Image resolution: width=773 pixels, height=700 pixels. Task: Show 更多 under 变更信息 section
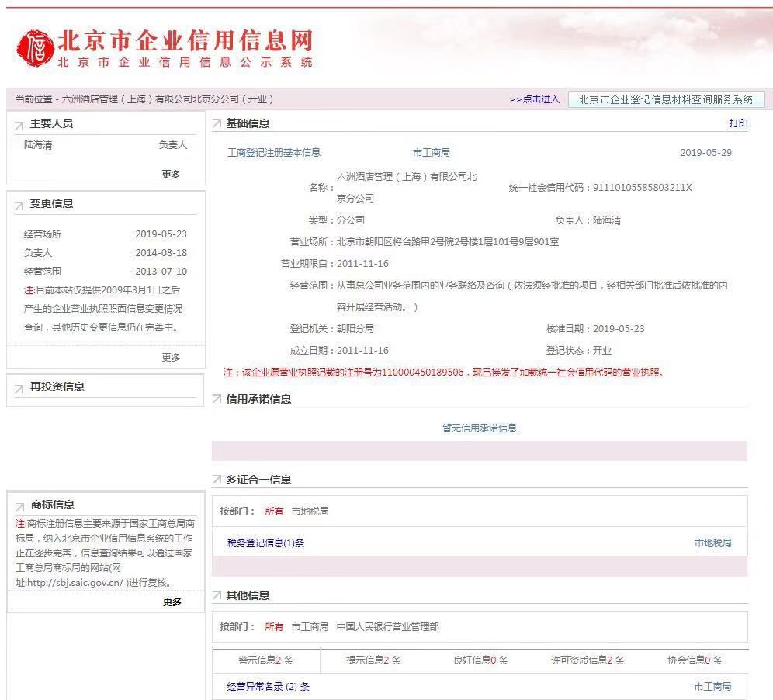(x=171, y=357)
